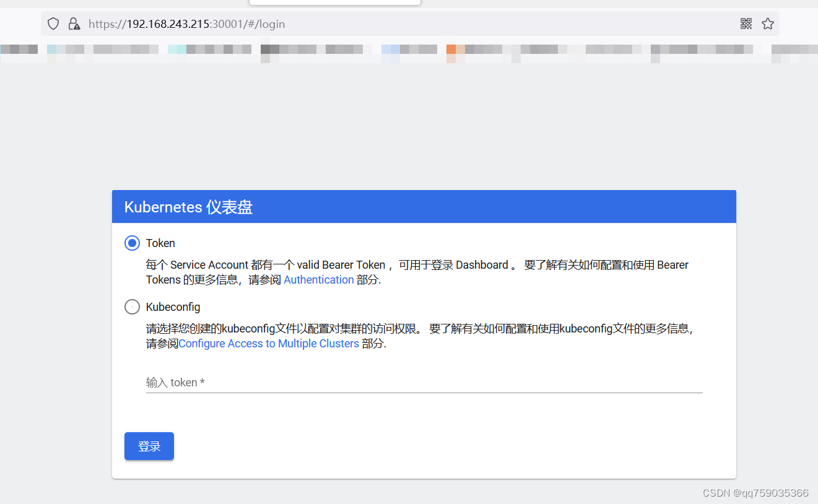Image resolution: width=818 pixels, height=504 pixels.
Task: Focus the 输入 token input field
Action: click(x=424, y=383)
